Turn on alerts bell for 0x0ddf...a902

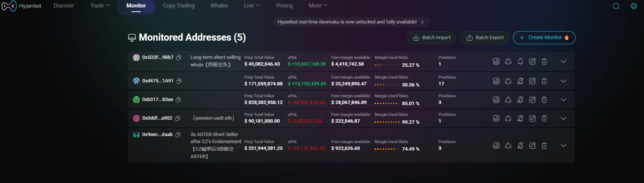[x=520, y=119]
